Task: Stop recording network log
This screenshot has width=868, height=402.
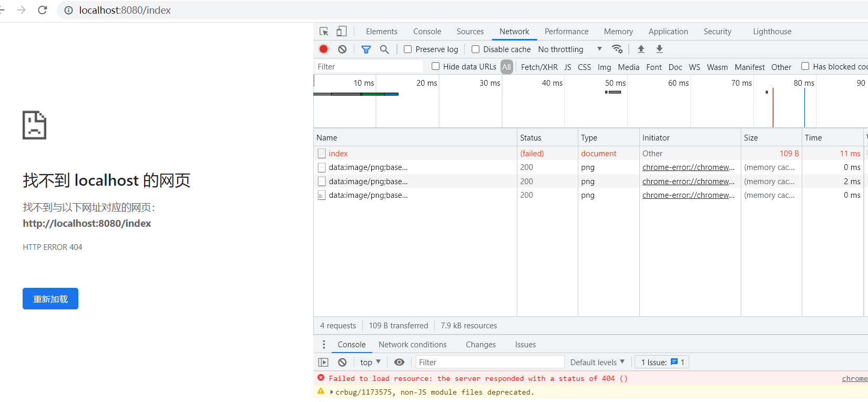Action: coord(324,49)
